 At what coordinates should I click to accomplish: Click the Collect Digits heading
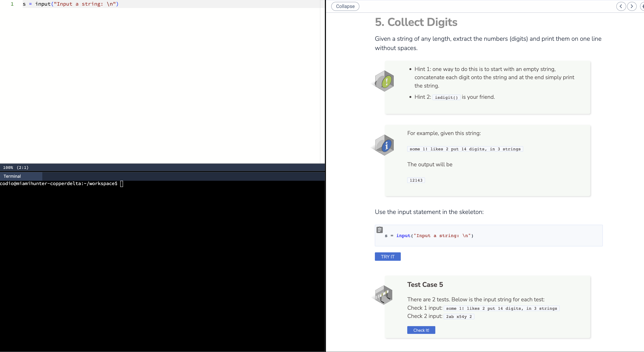coord(416,22)
